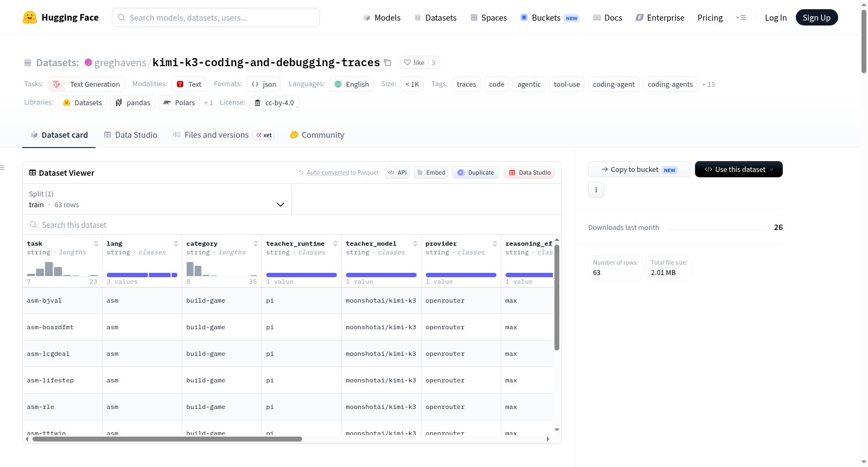This screenshot has height=467, width=868.
Task: Click the lang column distribution bar
Action: click(142, 275)
